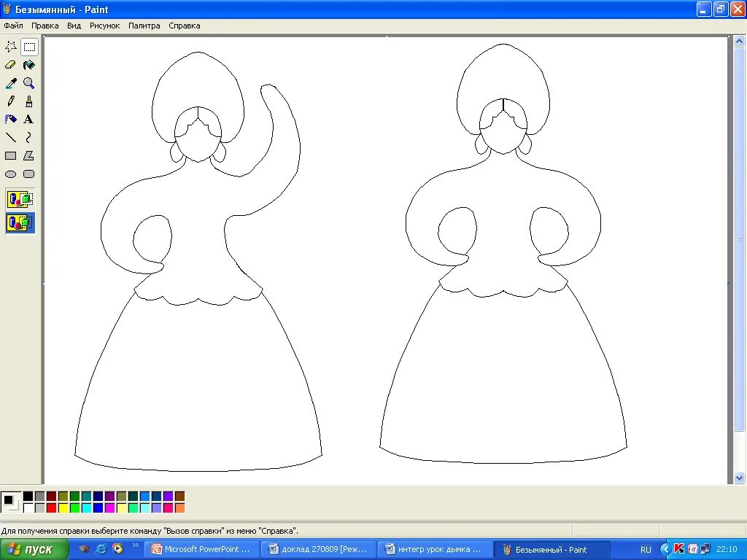Click scroll-down arrow of vertical scrollbar

pos(739,478)
